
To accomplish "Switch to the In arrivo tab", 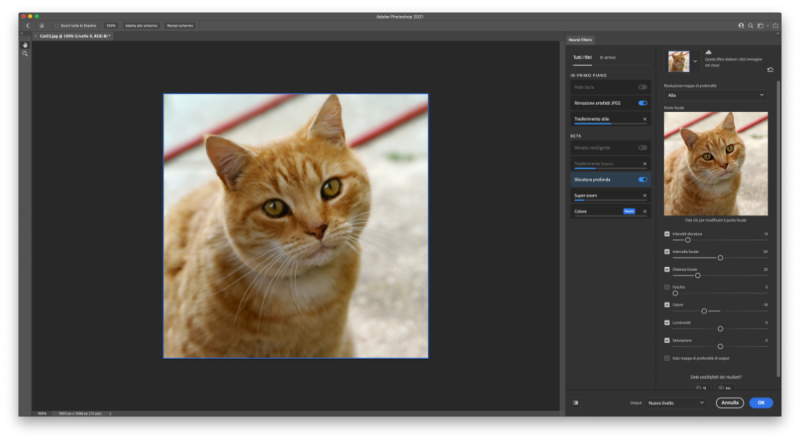I will [608, 58].
